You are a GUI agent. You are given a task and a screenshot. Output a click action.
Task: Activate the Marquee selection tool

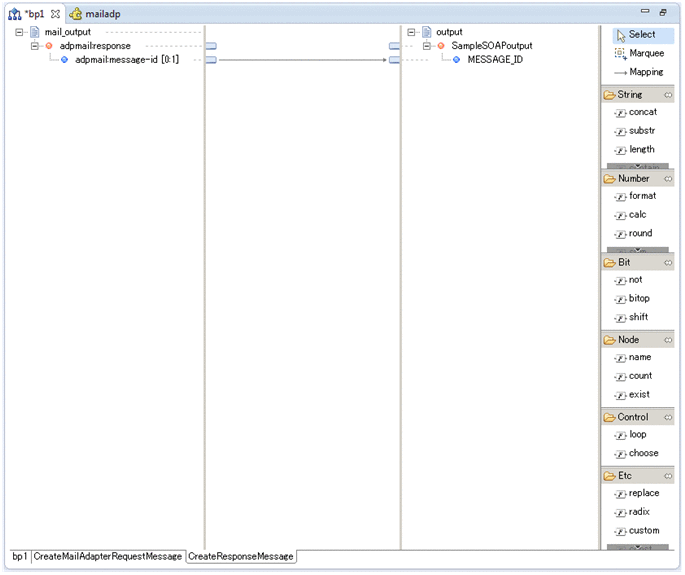(x=645, y=53)
